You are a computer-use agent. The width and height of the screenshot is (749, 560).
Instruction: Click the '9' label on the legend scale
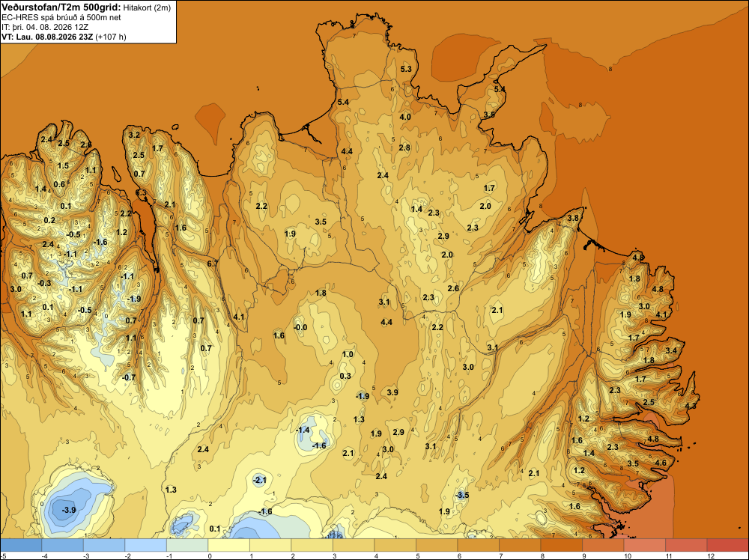(x=586, y=556)
